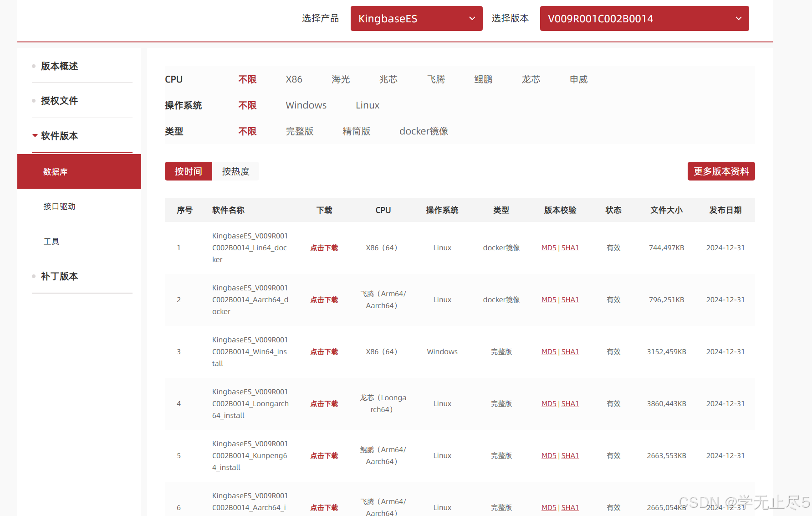Image resolution: width=812 pixels, height=516 pixels.
Task: Filter CPU by 鲲鹏
Action: 483,79
